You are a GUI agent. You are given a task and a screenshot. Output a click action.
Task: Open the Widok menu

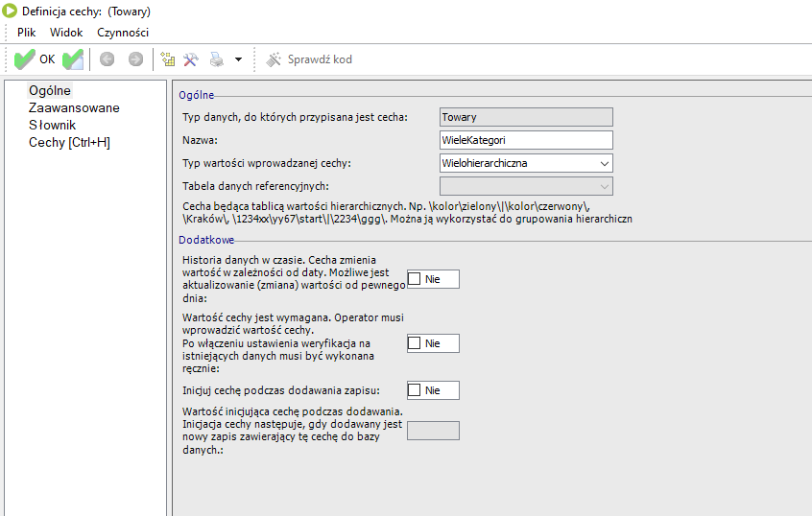(x=66, y=32)
